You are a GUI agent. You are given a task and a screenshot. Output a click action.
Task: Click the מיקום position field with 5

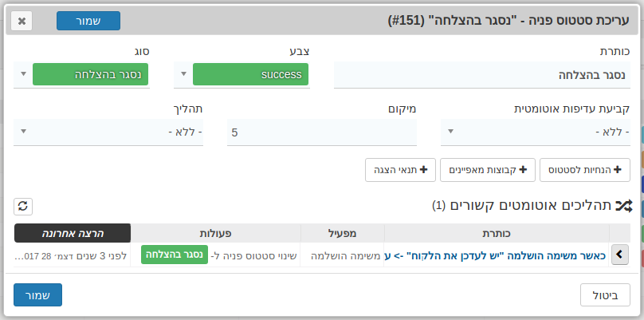click(x=322, y=132)
